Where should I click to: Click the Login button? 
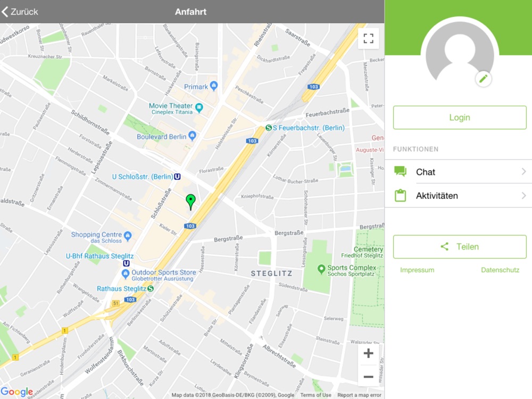point(460,118)
